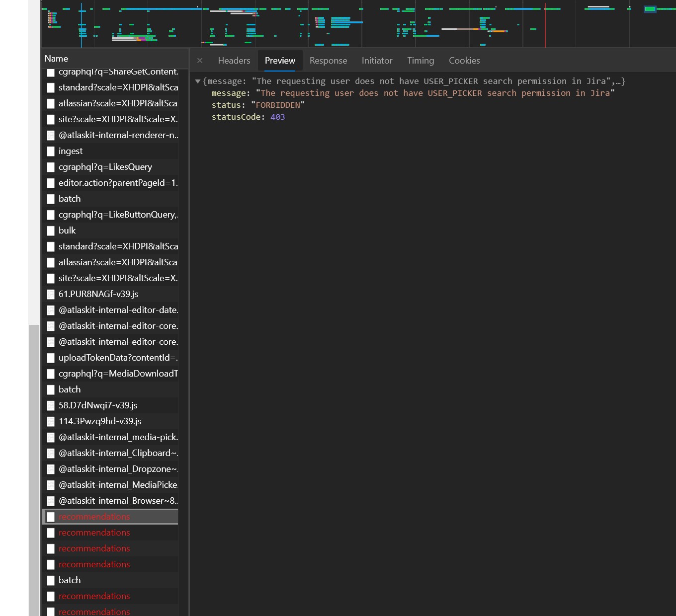Click icon next to 58.D7dNwqi7-v39.js
This screenshot has height=616, width=676.
pos(51,405)
